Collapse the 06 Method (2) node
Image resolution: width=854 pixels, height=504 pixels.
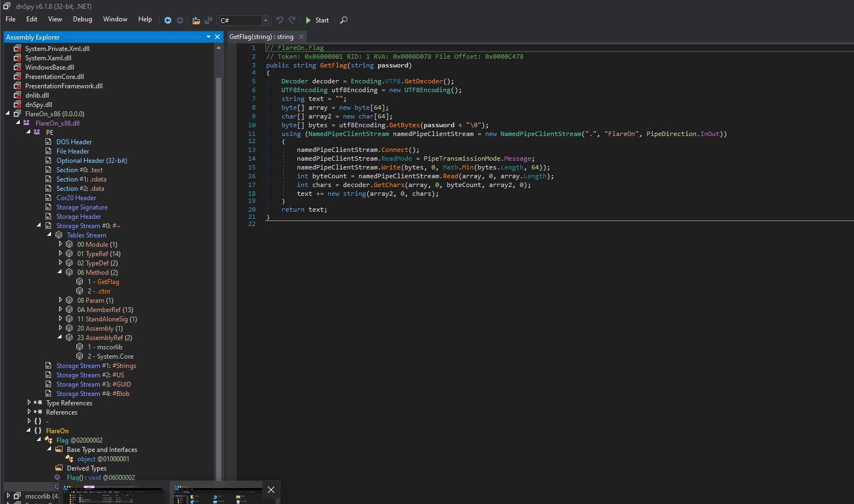click(x=60, y=272)
